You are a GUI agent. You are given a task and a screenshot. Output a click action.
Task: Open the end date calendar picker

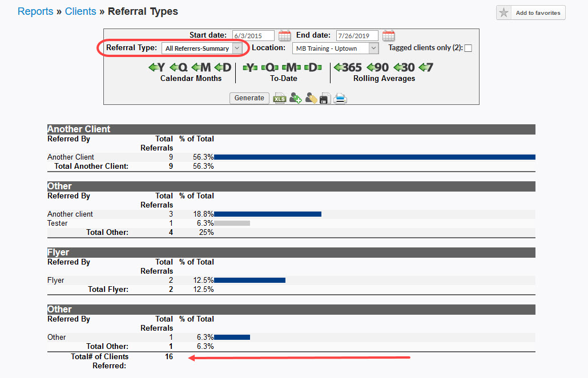click(x=389, y=35)
